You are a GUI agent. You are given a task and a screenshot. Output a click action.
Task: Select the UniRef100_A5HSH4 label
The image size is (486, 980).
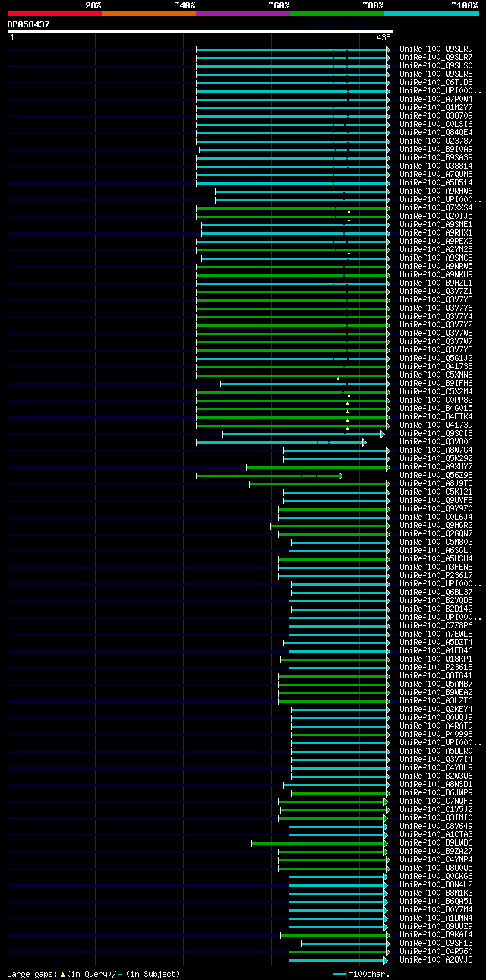click(437, 559)
